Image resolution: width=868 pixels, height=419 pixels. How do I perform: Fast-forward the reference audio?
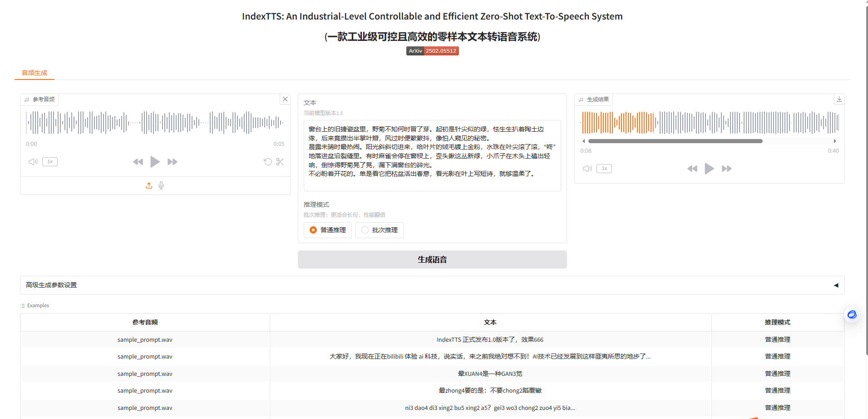[173, 162]
